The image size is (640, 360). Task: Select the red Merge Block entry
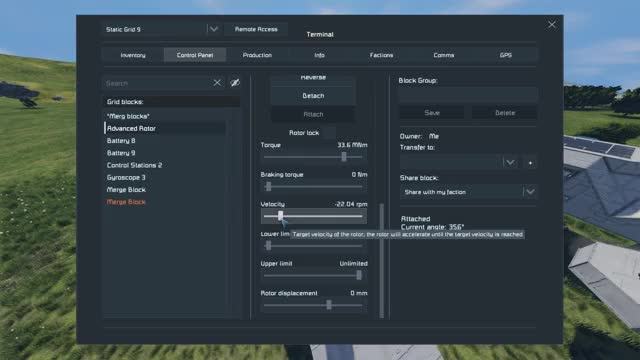coord(126,202)
